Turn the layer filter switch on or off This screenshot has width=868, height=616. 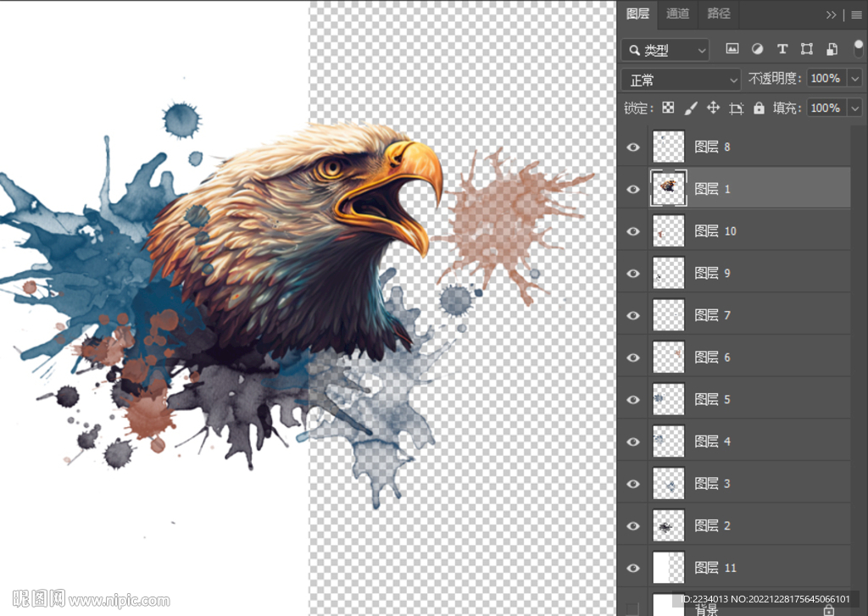[x=858, y=48]
